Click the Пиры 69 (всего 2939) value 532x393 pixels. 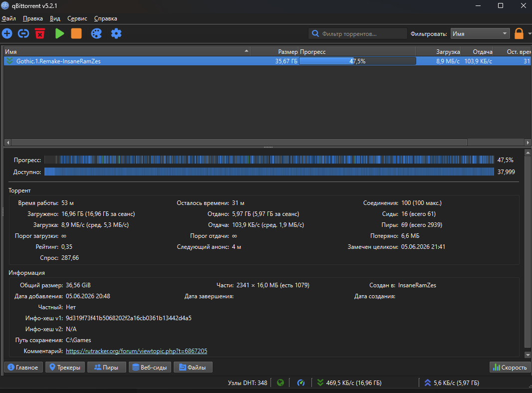(x=422, y=225)
